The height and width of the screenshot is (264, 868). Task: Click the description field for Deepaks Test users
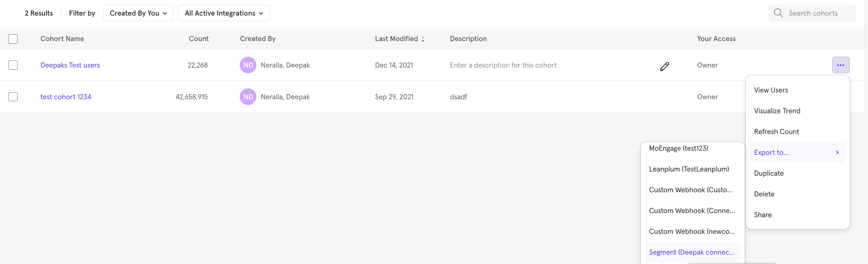coord(503,65)
